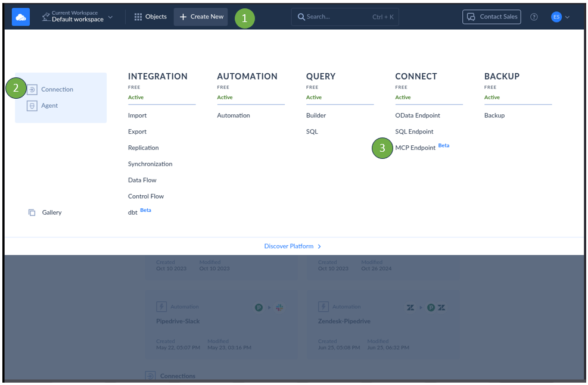Click the Skyvia cloud logo icon
This screenshot has width=588, height=385.
(x=20, y=16)
